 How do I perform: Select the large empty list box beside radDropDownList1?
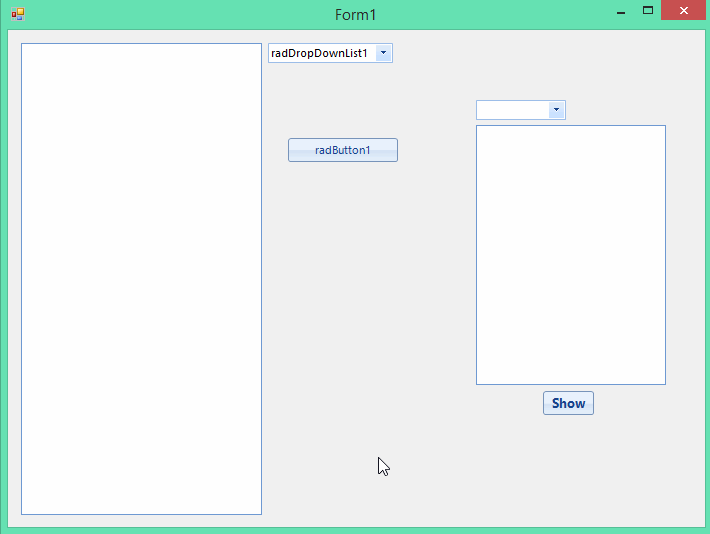(x=141, y=279)
